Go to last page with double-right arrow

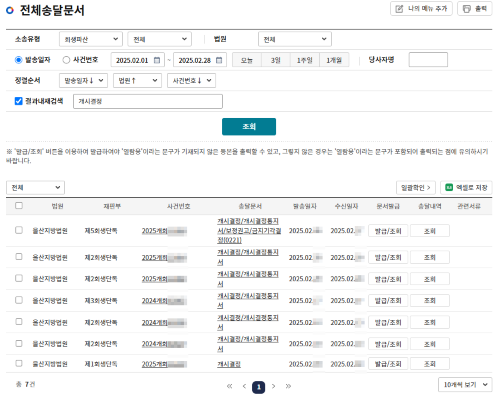(x=288, y=386)
